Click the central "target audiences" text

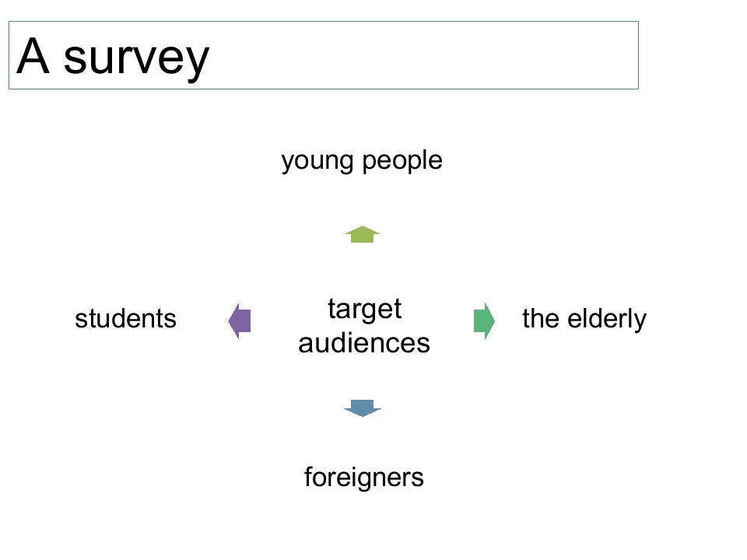pos(364,326)
